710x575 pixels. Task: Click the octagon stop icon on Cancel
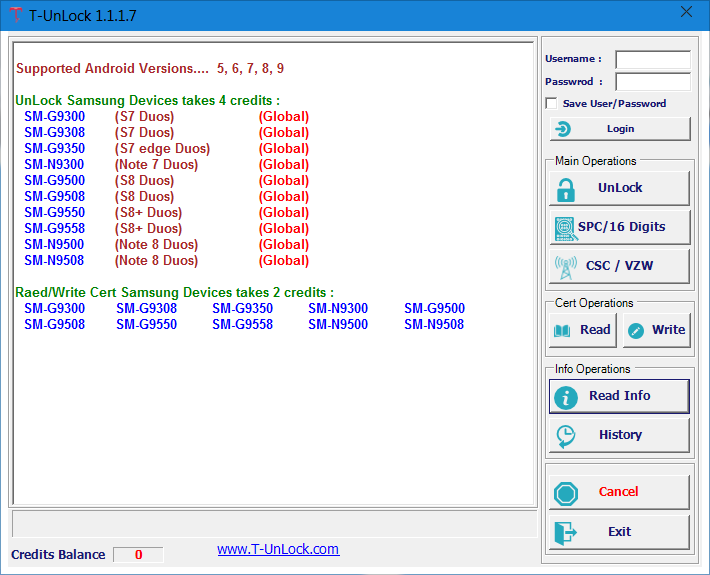566,494
